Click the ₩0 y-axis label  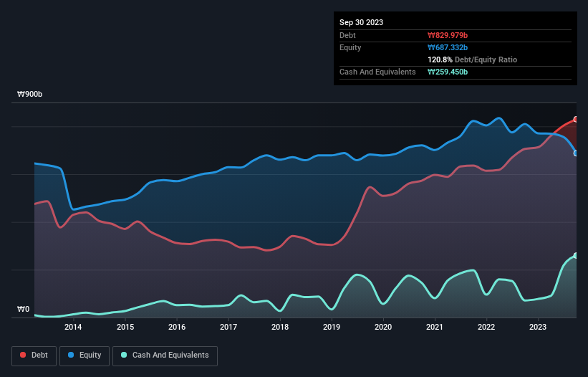23,309
